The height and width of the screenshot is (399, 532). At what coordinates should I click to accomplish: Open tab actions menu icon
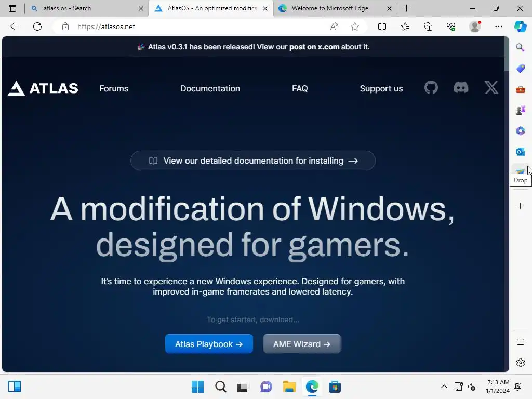tap(12, 8)
